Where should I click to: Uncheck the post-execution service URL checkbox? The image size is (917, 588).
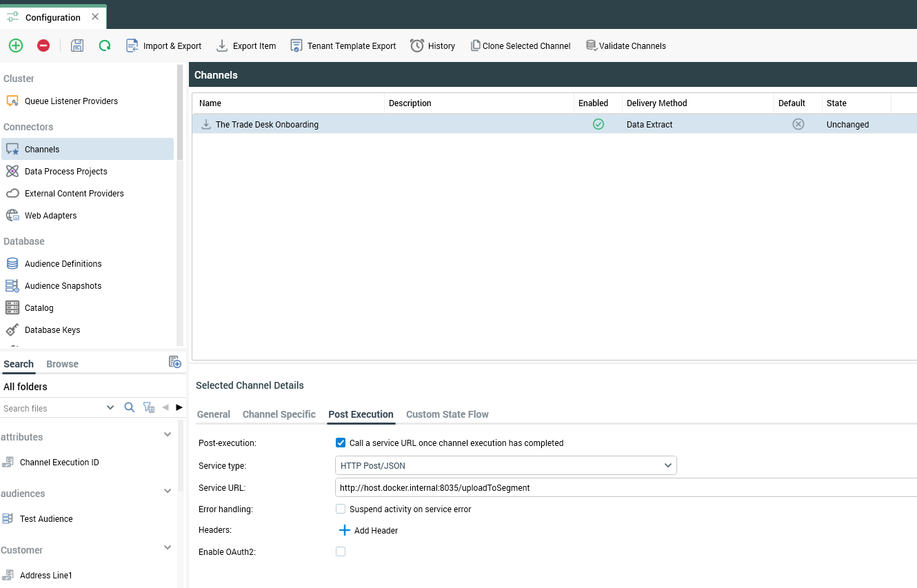click(341, 443)
